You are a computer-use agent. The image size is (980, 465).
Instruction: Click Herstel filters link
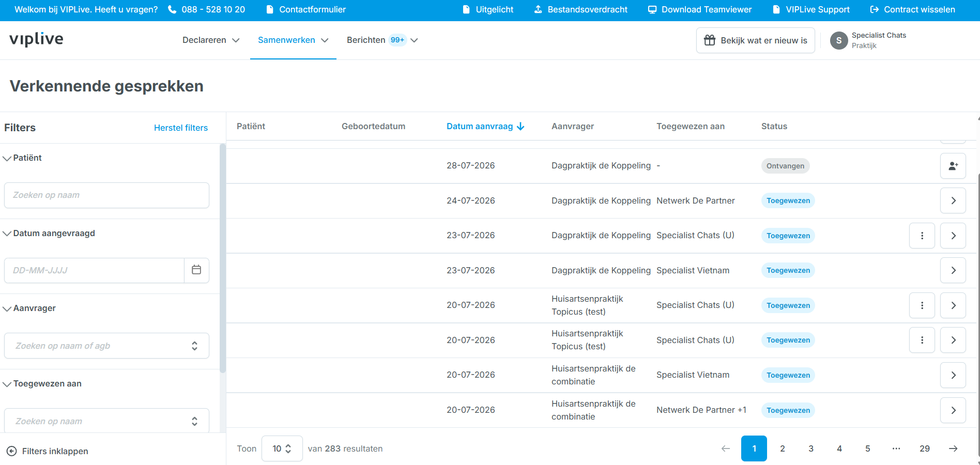[181, 128]
